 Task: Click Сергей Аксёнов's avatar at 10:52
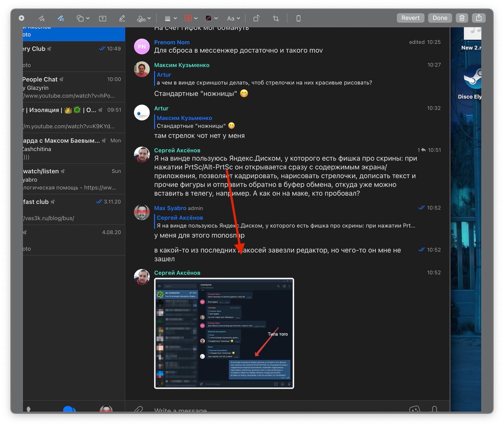pyautogui.click(x=142, y=277)
